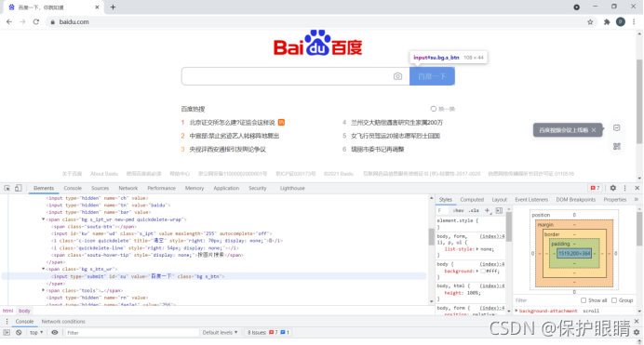Open the Layout tab in sidebar
The height and width of the screenshot is (345, 644).
click(x=500, y=199)
